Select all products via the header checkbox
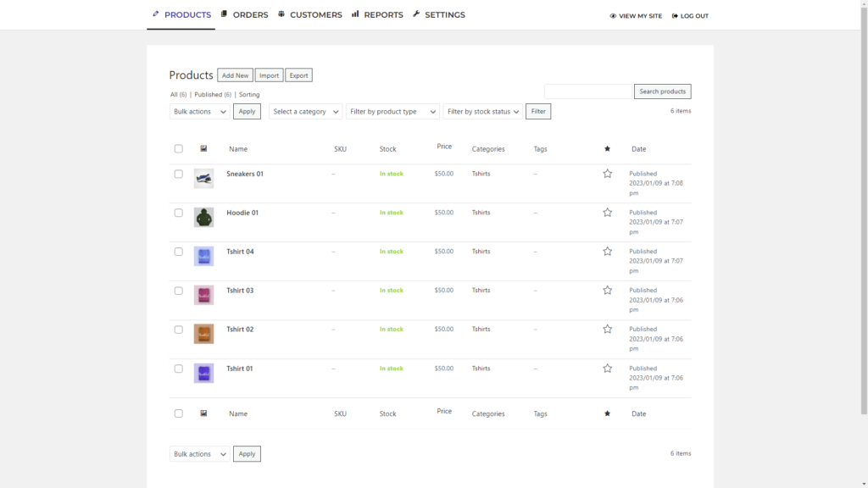868x488 pixels. coord(179,148)
